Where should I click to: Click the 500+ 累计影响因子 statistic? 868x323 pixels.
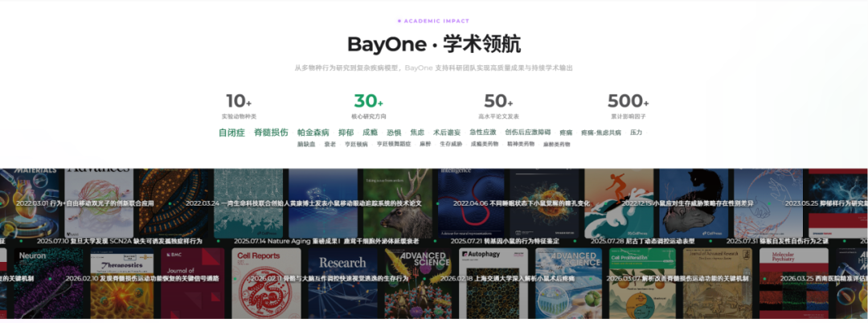point(628,106)
